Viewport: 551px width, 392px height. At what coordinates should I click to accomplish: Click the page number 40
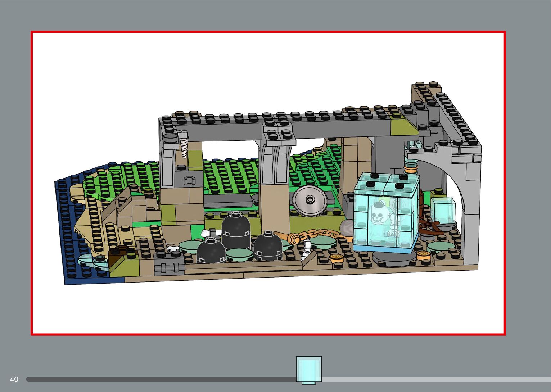(14, 379)
